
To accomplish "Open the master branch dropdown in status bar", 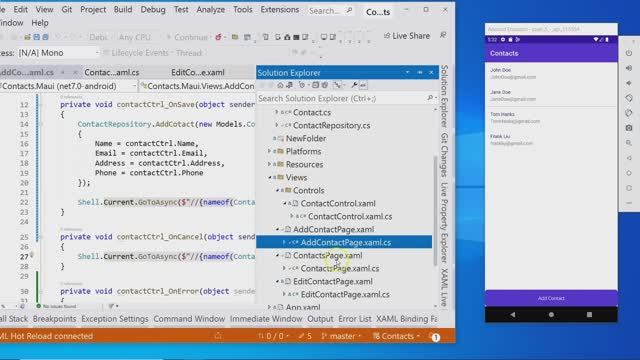I will 341,336.
